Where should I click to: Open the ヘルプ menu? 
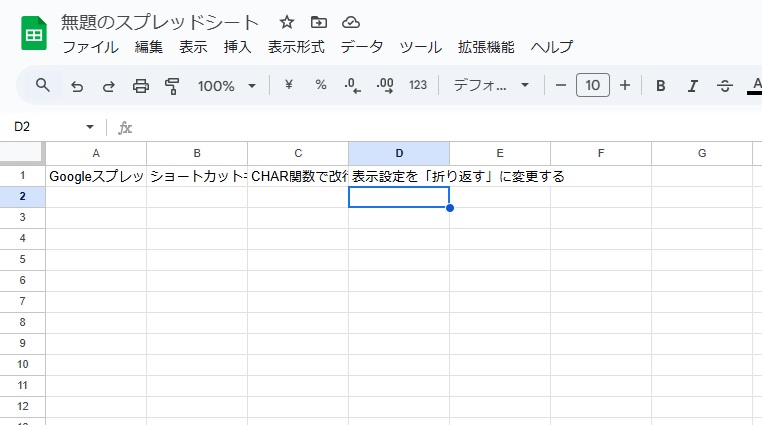tap(552, 47)
